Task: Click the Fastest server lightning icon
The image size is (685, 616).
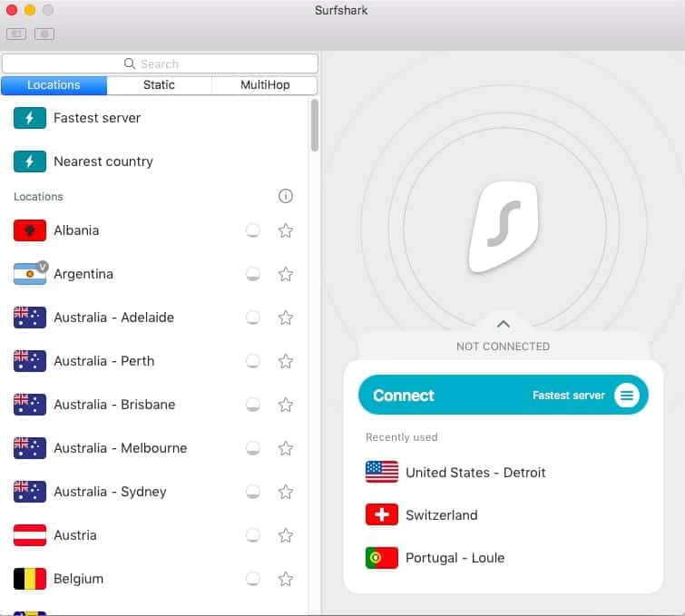Action: point(30,118)
